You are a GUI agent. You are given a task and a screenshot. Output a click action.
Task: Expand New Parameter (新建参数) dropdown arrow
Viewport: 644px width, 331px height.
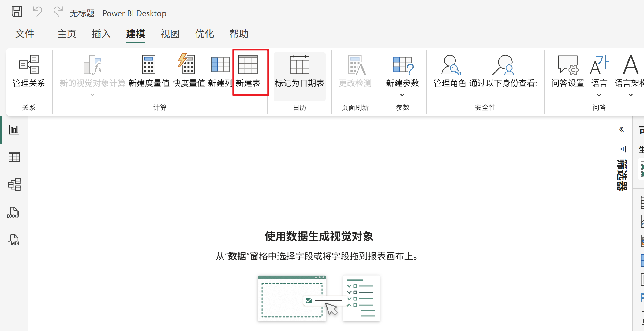pos(402,95)
